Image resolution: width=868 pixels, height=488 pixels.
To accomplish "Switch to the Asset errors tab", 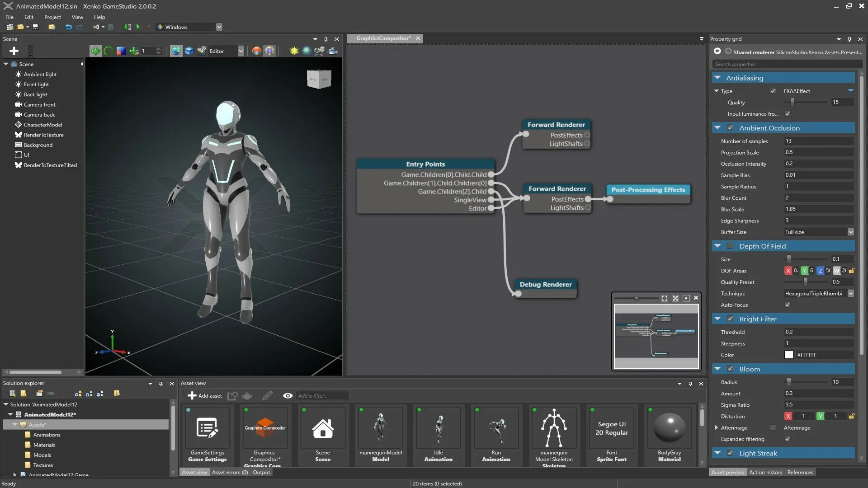I will click(x=230, y=472).
